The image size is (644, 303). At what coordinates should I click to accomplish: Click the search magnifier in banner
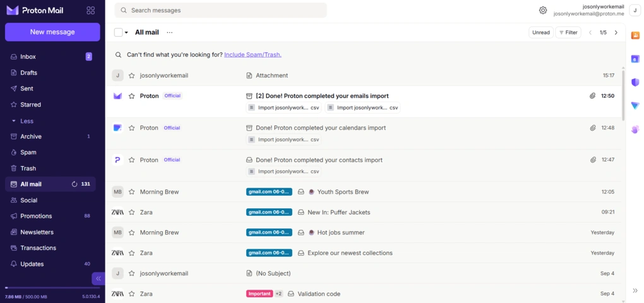118,55
